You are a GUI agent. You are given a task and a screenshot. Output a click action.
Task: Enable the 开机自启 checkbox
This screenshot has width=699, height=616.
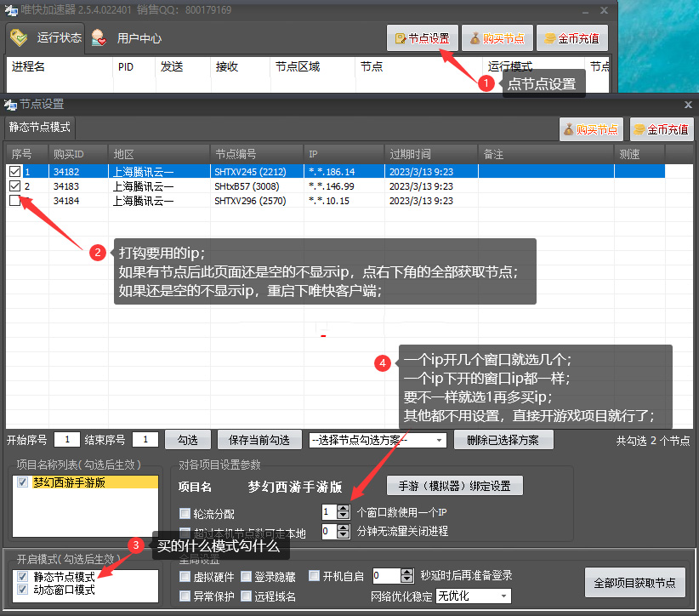(x=315, y=576)
